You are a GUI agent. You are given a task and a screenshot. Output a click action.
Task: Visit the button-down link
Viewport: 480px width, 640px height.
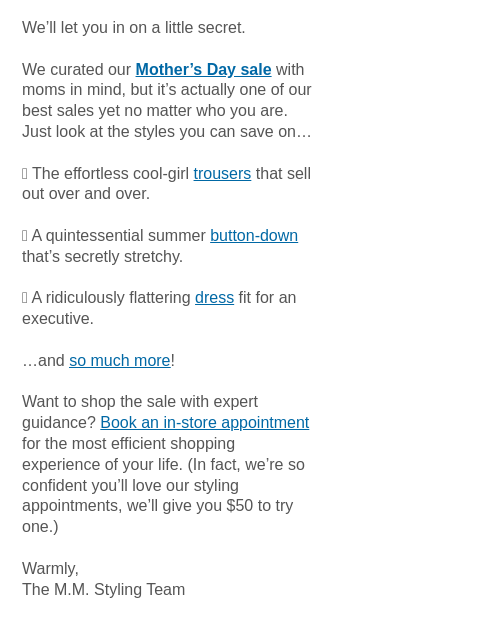pyautogui.click(x=254, y=236)
